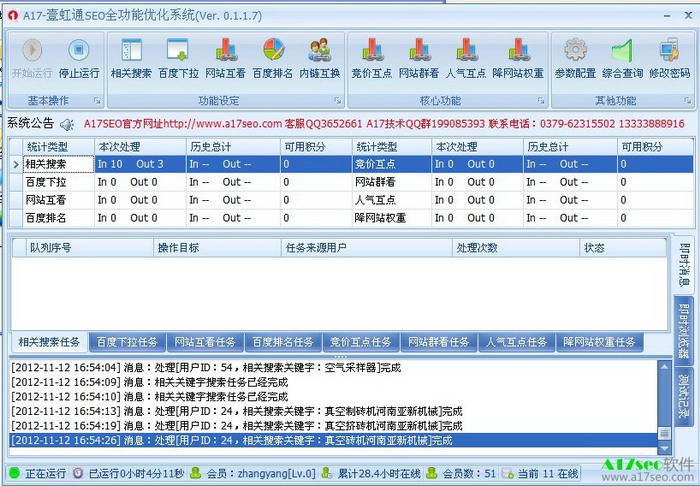
Task: Select the 网站互看 toolbar icon
Action: (x=226, y=50)
